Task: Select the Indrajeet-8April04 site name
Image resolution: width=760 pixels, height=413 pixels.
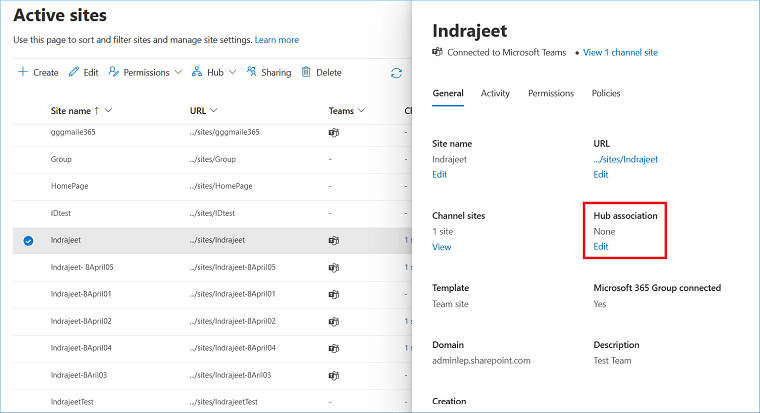Action: (81, 348)
